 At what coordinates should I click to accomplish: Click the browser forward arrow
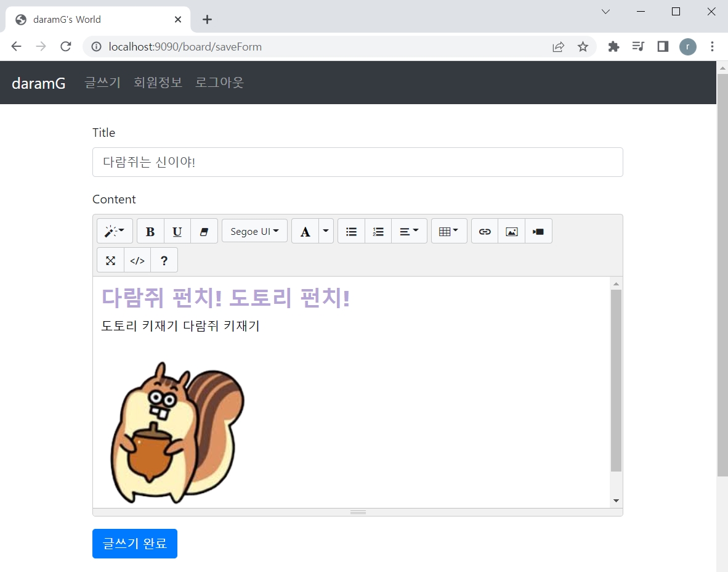(41, 46)
